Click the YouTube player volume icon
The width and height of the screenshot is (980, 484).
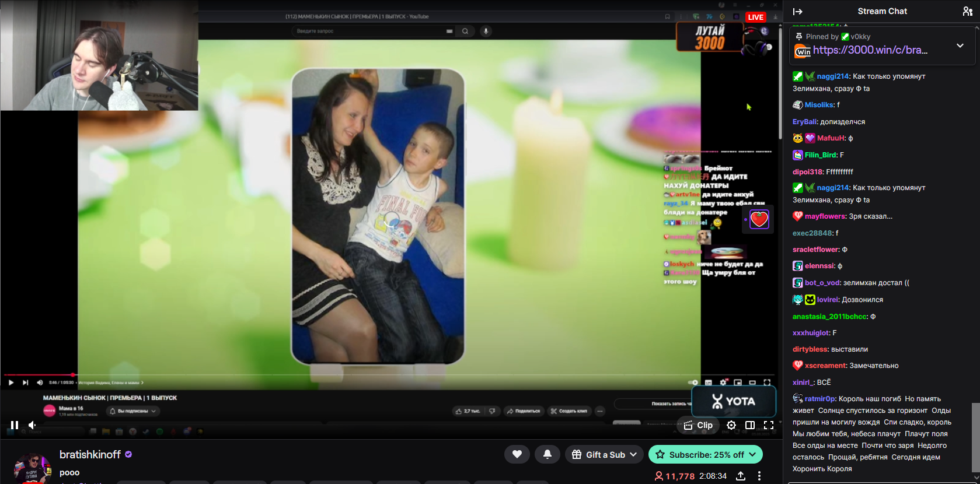tap(40, 383)
